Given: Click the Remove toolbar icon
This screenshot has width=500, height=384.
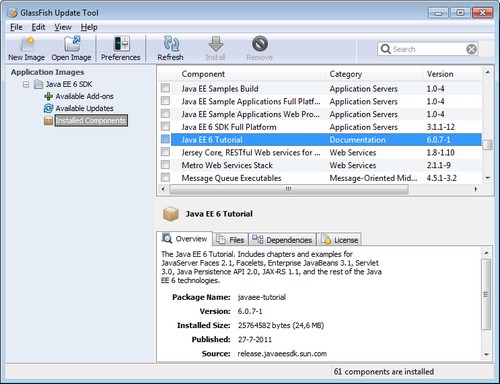Looking at the screenshot, I should (x=260, y=44).
